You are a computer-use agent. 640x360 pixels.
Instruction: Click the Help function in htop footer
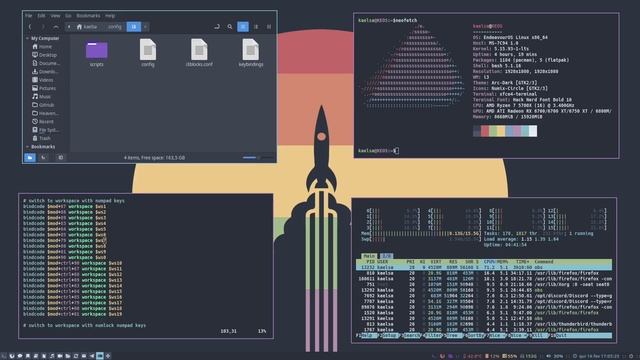[x=369, y=336]
